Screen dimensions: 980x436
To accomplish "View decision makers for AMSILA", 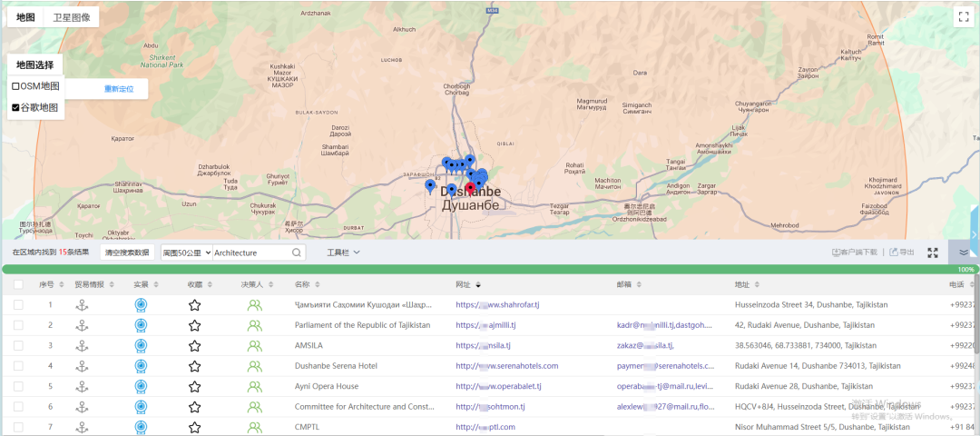I will click(x=254, y=346).
